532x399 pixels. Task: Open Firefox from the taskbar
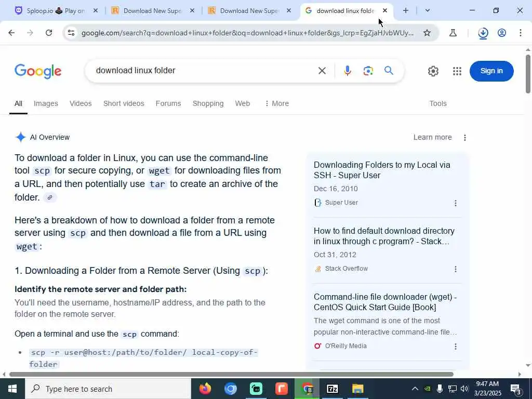coord(205,389)
